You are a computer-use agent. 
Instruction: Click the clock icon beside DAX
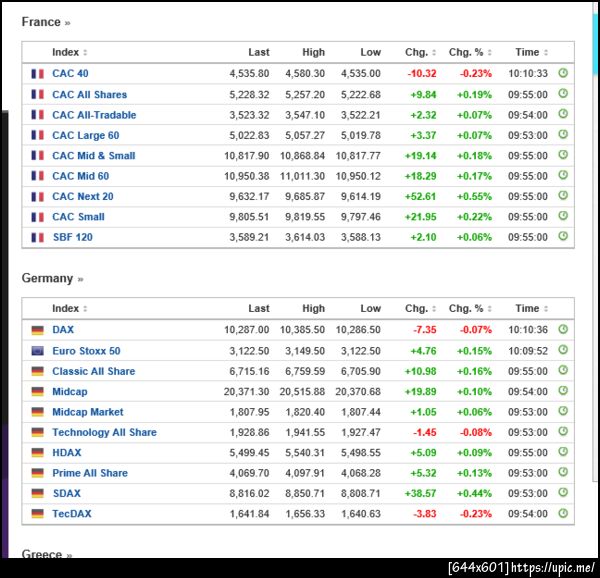tap(562, 329)
